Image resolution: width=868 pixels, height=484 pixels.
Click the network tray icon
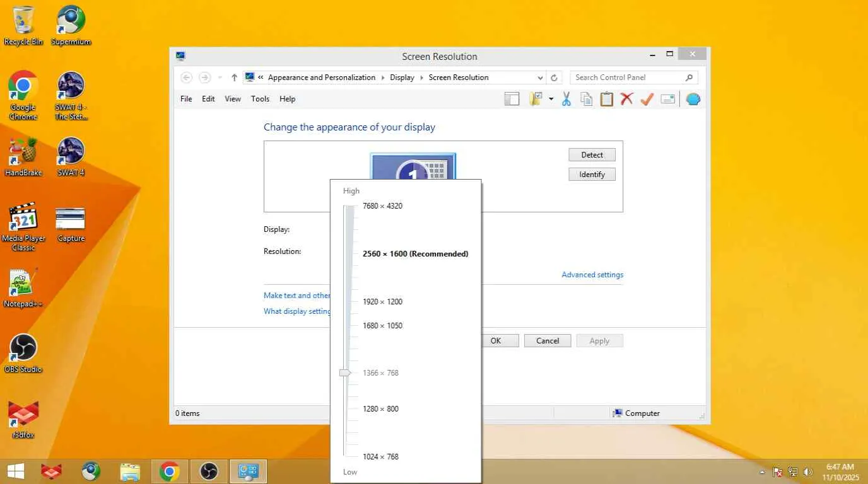click(793, 472)
